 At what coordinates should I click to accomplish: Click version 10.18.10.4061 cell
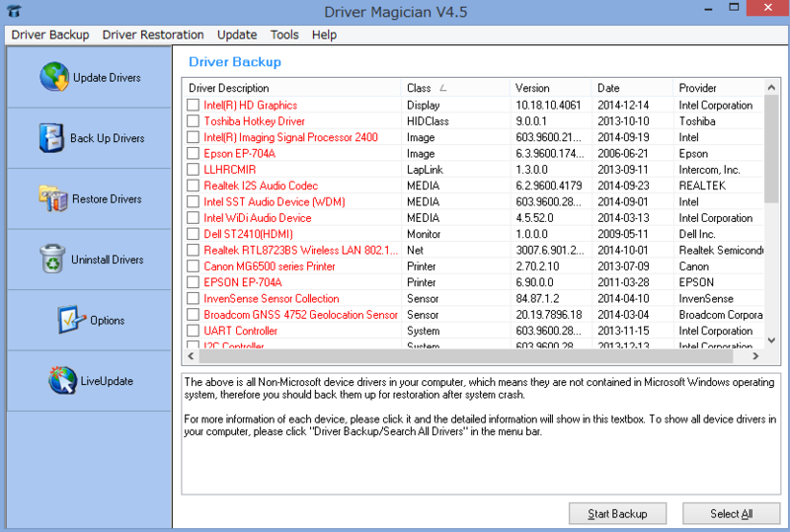pos(548,105)
